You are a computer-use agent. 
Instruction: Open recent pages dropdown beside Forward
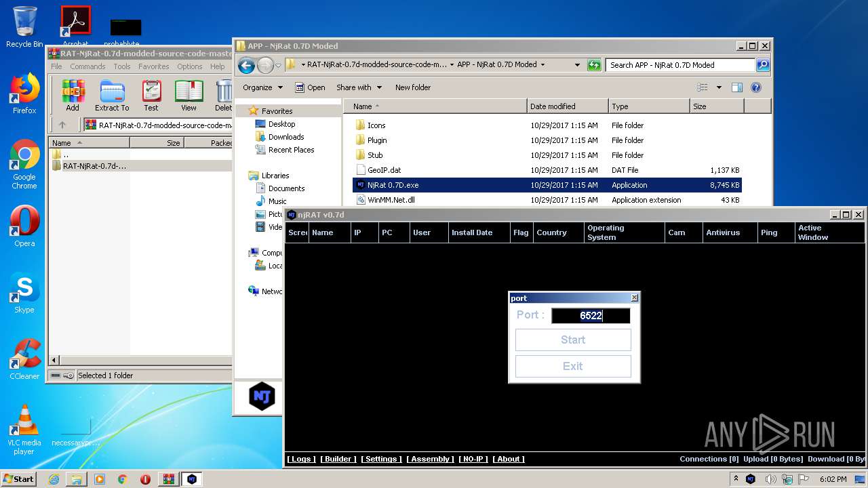click(x=279, y=65)
